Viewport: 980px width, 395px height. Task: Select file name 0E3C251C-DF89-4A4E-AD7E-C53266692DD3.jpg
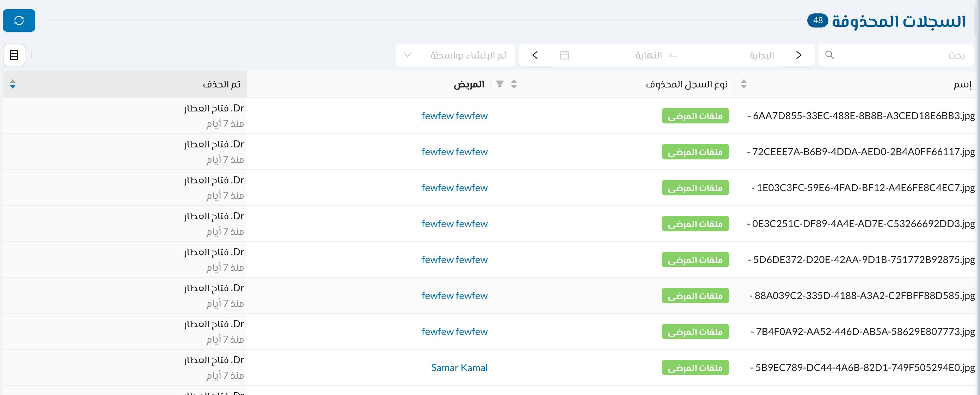(863, 224)
